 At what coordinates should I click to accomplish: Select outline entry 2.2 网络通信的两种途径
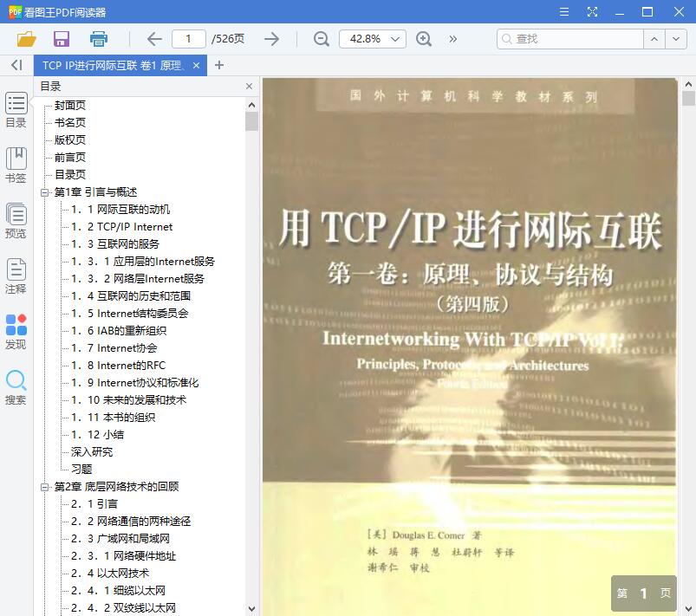pos(131,522)
